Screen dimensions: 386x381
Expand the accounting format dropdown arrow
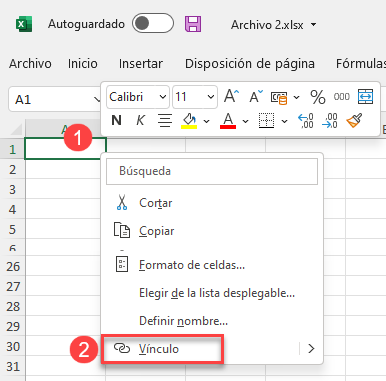pos(296,98)
